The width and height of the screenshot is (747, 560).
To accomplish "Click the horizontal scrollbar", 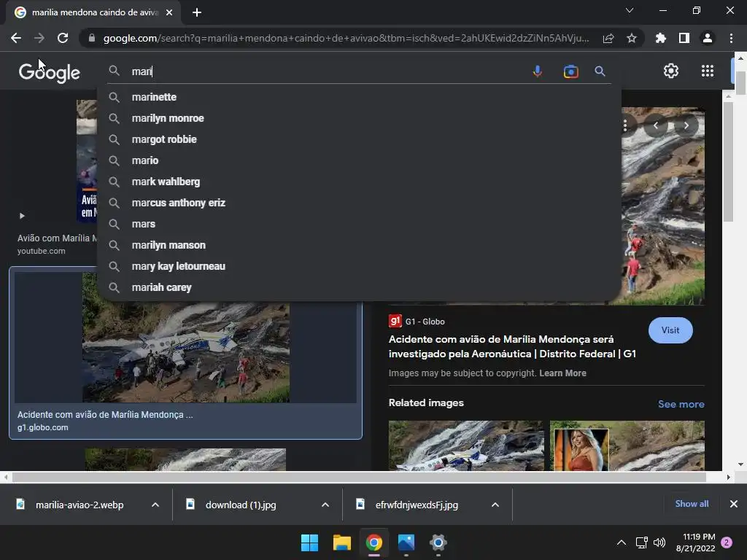I will point(359,477).
